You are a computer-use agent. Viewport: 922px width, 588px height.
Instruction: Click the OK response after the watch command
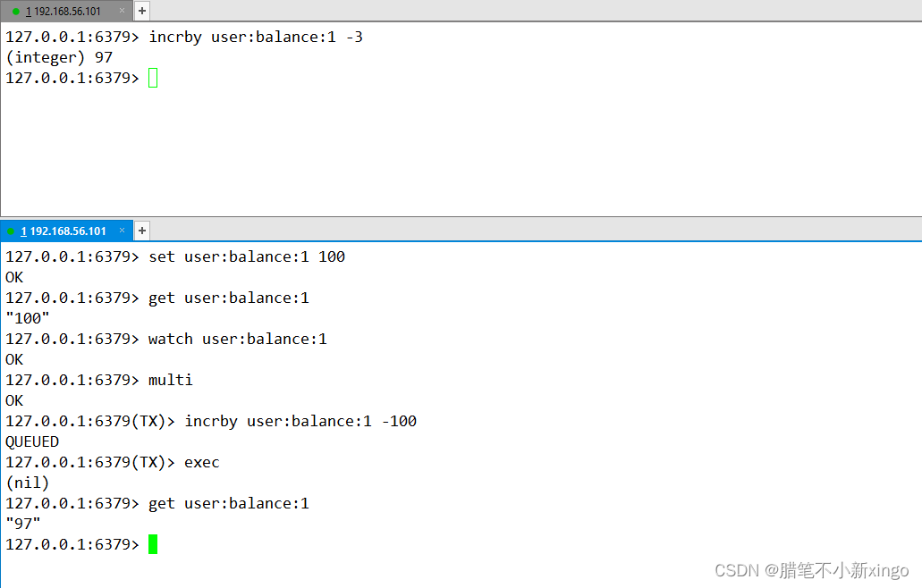click(x=14, y=359)
